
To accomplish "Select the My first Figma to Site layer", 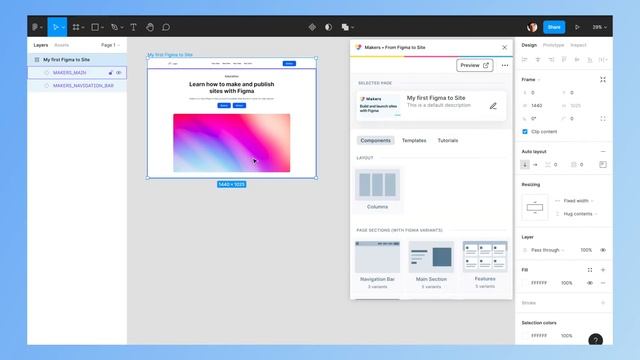I will 77,60.
